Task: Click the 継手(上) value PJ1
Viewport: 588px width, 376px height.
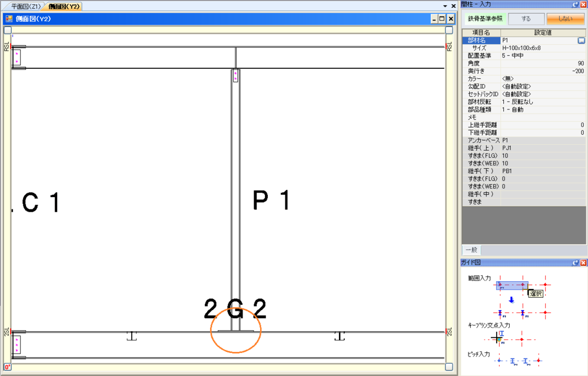Action: pos(543,148)
